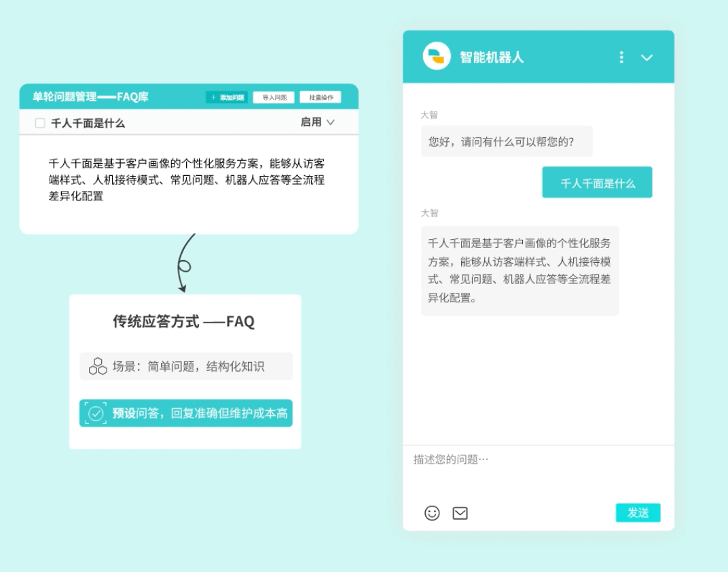Click the hexagon scene icon beside 场景
The width and height of the screenshot is (728, 572).
click(x=98, y=366)
